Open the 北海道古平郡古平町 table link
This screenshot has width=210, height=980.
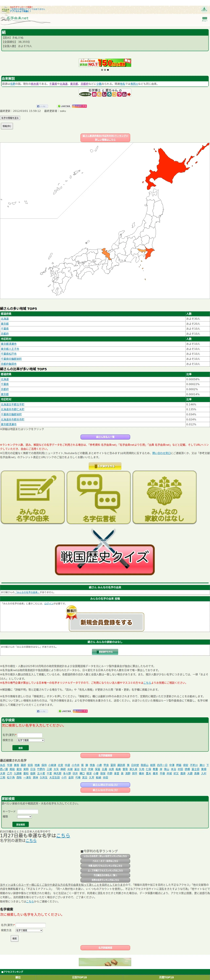point(13,404)
